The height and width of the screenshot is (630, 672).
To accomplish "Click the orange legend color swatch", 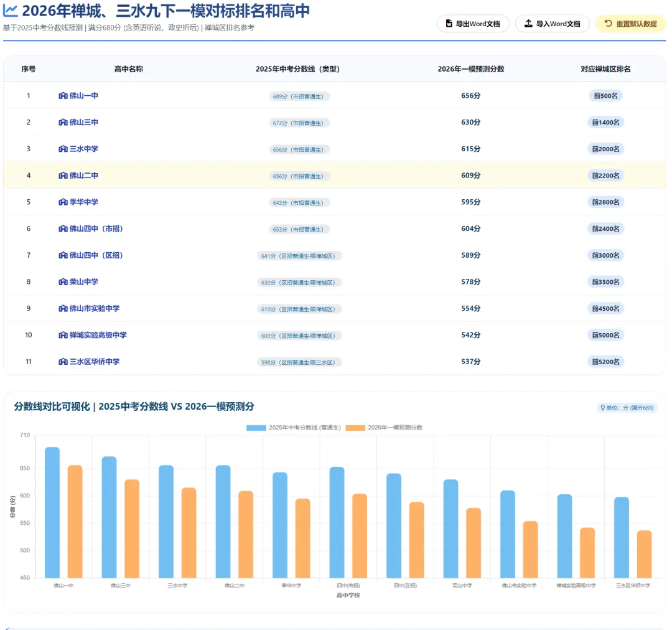I will (355, 427).
